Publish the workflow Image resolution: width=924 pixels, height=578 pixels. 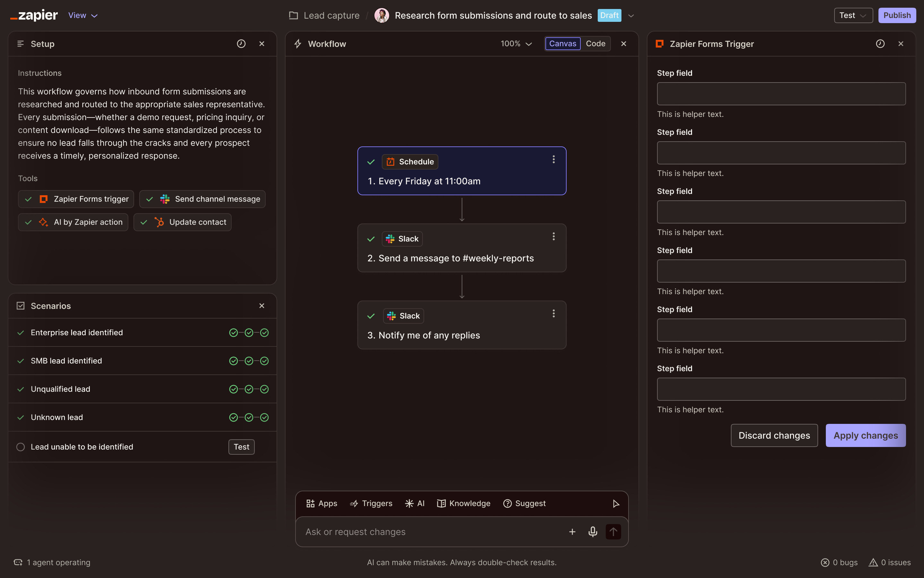(x=897, y=15)
